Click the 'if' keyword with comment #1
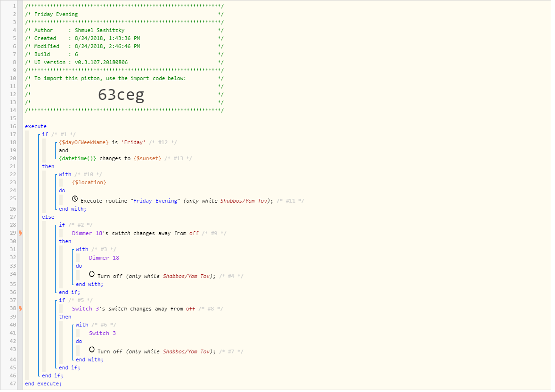Viewport: 555px width, 392px height. point(45,135)
